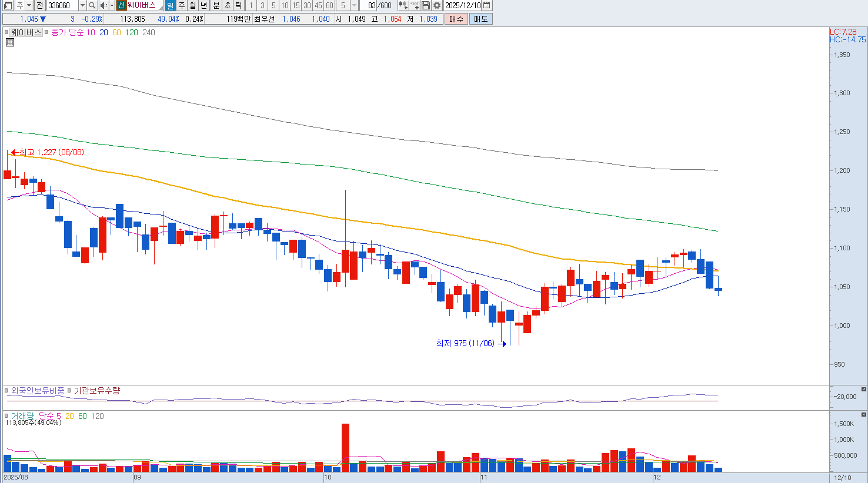Click the save chart floppy disk icon
This screenshot has height=483, width=868.
(x=426, y=5)
